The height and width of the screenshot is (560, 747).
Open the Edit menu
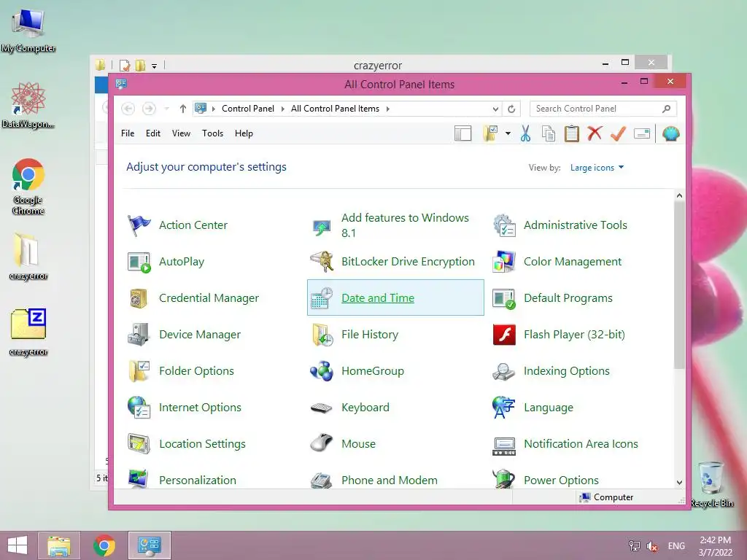click(x=153, y=134)
